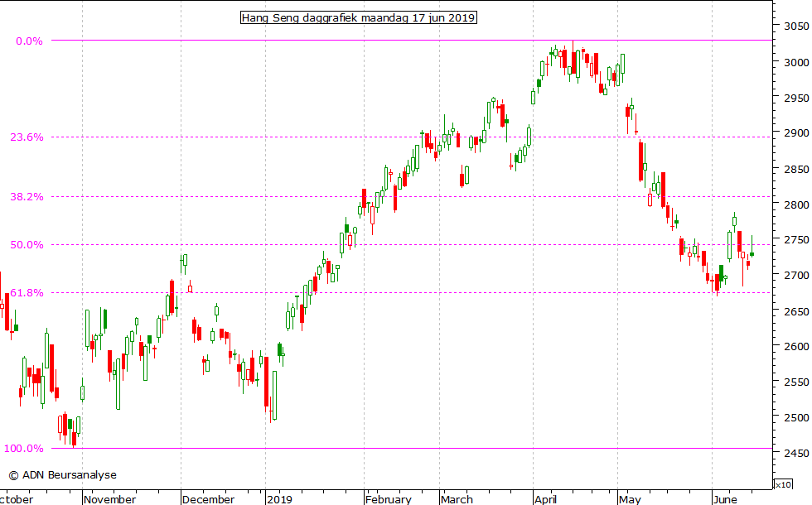Pick the 50.0% Fibonacci retracement label
812x505 pixels.
tap(27, 245)
